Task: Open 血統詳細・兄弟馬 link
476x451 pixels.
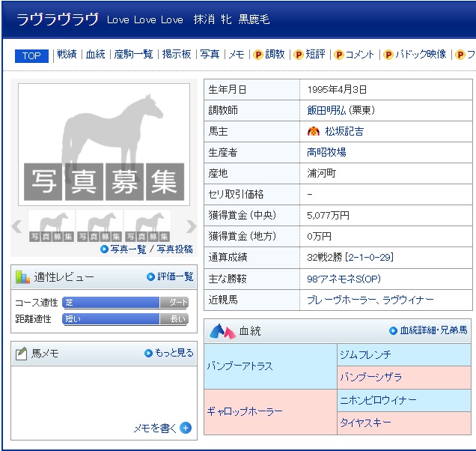Action: [434, 330]
